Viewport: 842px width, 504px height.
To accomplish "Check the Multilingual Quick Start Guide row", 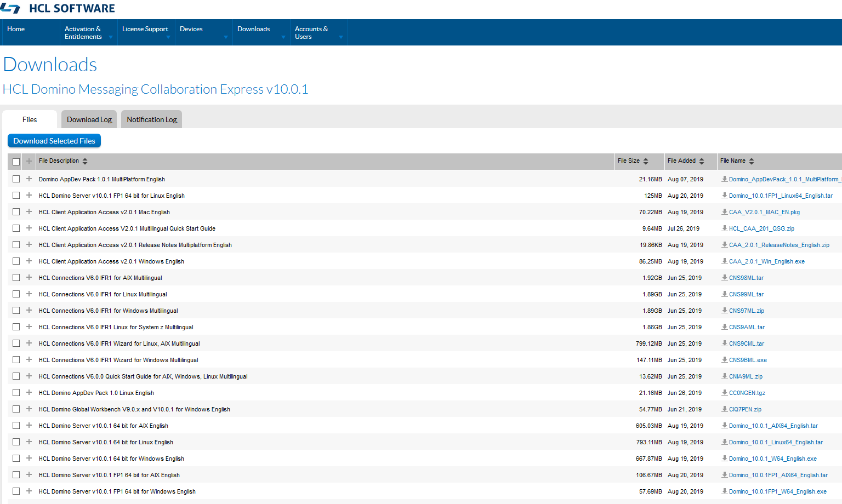I will pos(16,228).
